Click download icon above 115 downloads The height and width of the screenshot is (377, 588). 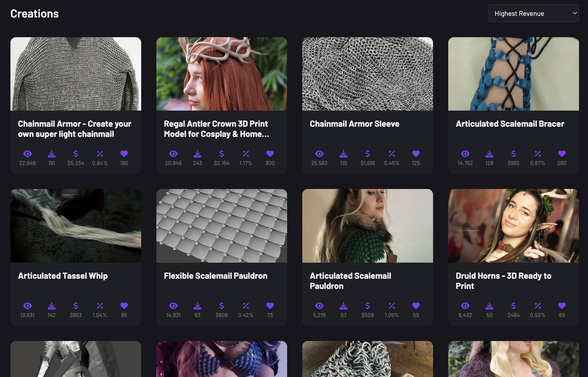point(343,154)
